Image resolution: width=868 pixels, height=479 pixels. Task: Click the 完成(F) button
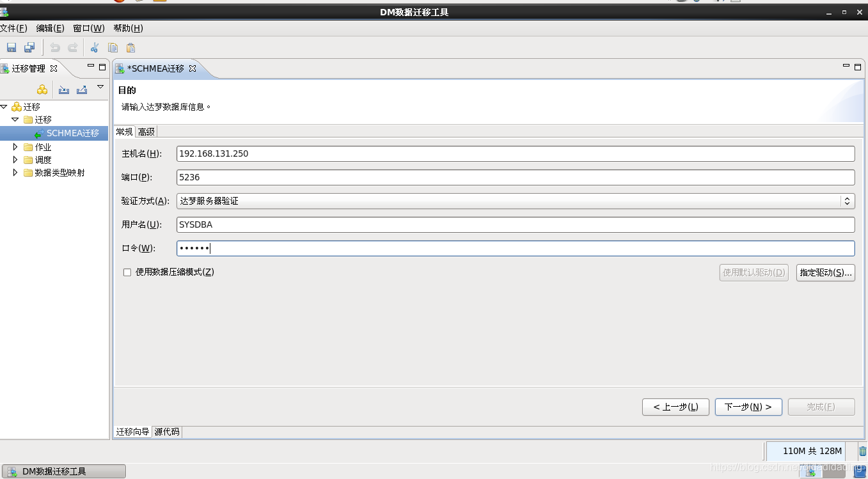(x=821, y=407)
